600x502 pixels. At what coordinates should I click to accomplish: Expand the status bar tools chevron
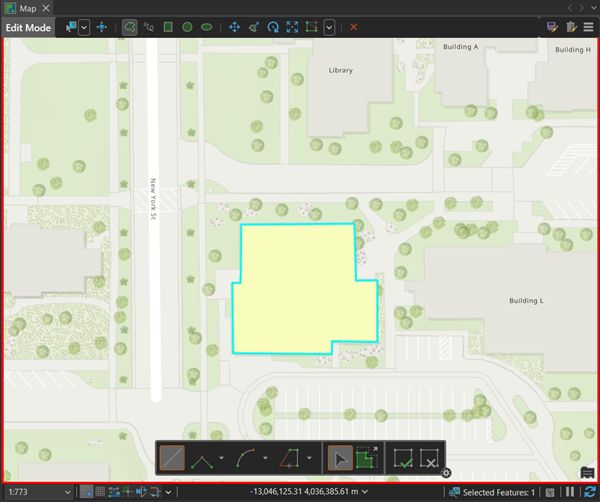168,492
